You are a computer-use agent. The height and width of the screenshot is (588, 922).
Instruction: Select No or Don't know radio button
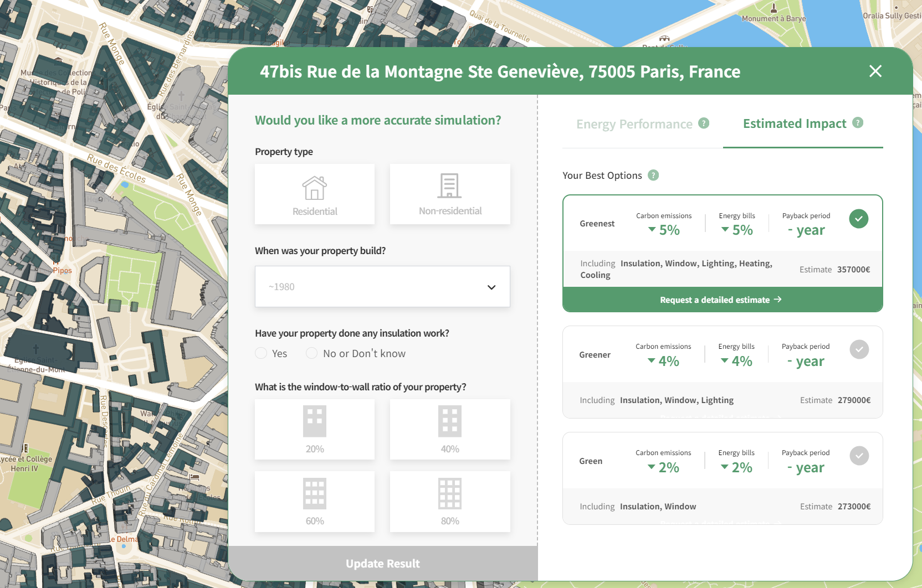(312, 353)
